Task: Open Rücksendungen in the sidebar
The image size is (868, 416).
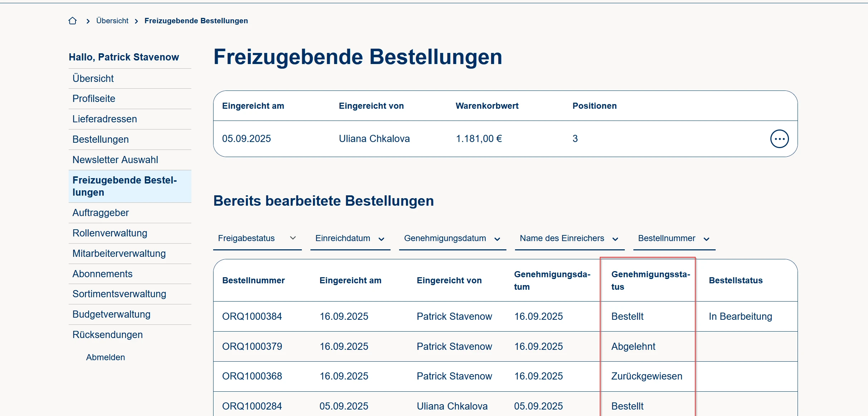Action: [107, 335]
